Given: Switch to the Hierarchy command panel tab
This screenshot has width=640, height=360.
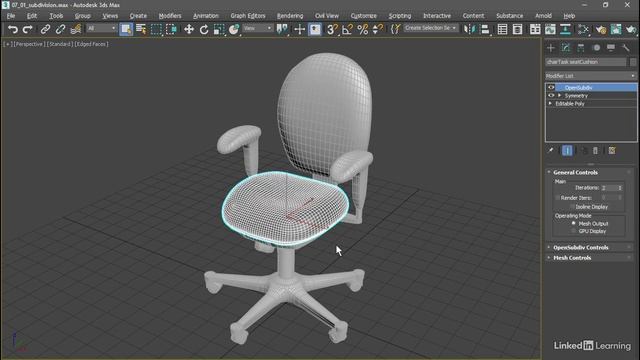Looking at the screenshot, I should coord(581,48).
